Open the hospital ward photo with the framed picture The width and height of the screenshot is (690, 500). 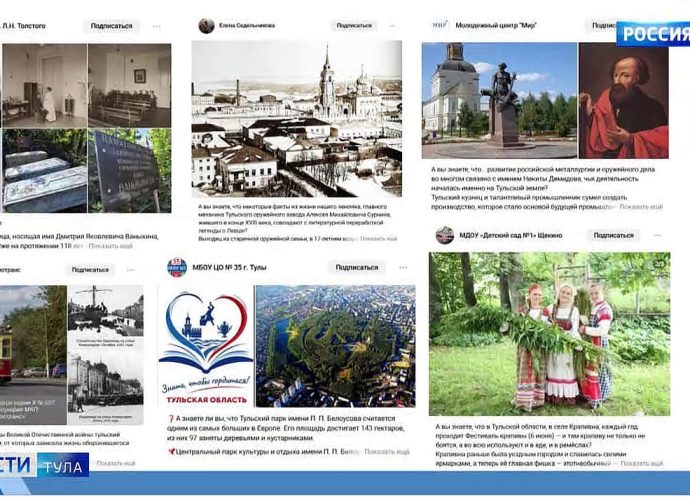click(x=130, y=85)
